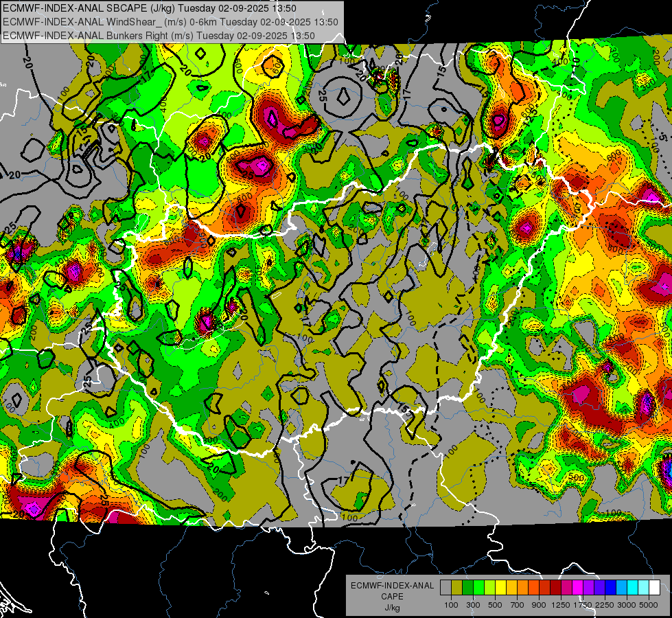Image resolution: width=672 pixels, height=618 pixels.
Task: Click the CAPE label in legend
Action: 392,596
